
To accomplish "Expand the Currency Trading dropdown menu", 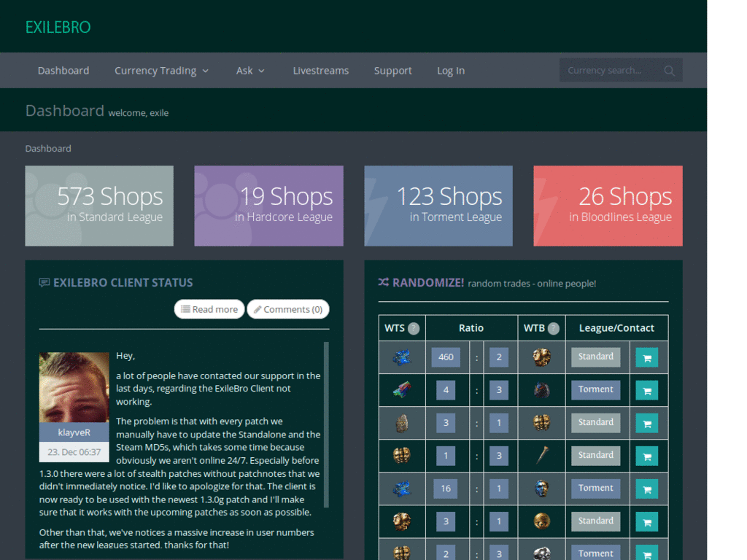I will [161, 71].
